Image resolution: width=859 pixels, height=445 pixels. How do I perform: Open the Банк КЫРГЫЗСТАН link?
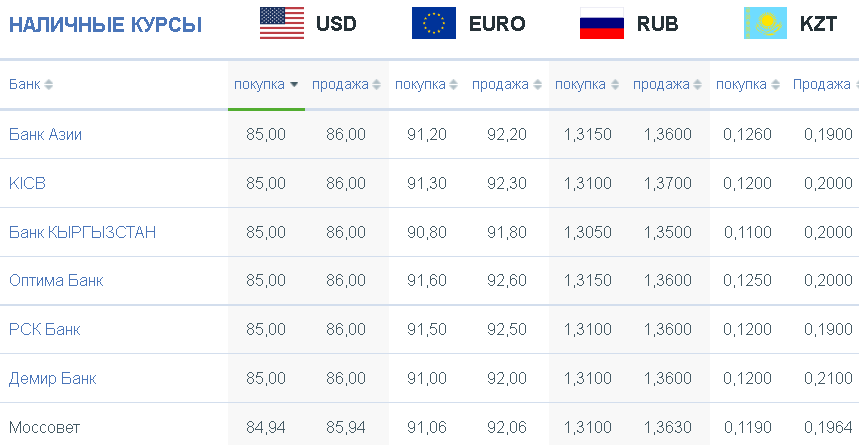83,232
